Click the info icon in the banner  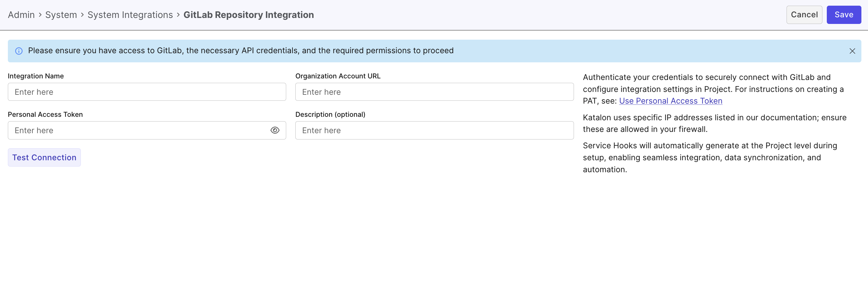[19, 51]
